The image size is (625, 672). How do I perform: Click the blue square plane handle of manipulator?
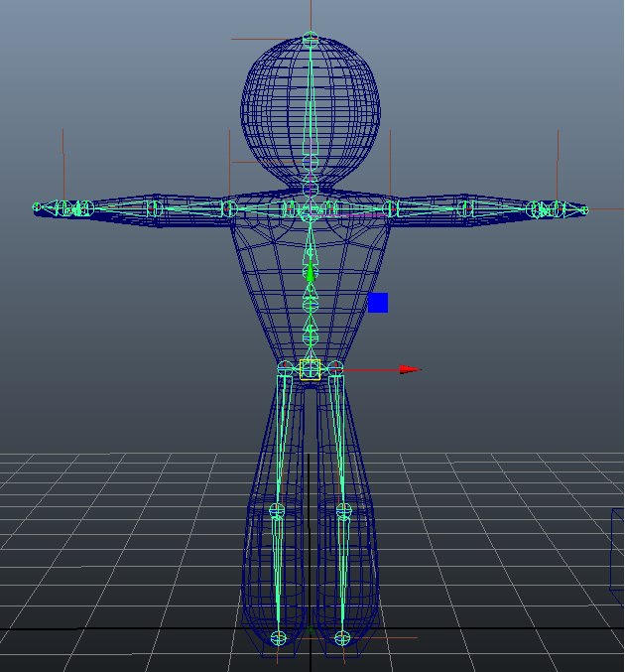click(378, 303)
